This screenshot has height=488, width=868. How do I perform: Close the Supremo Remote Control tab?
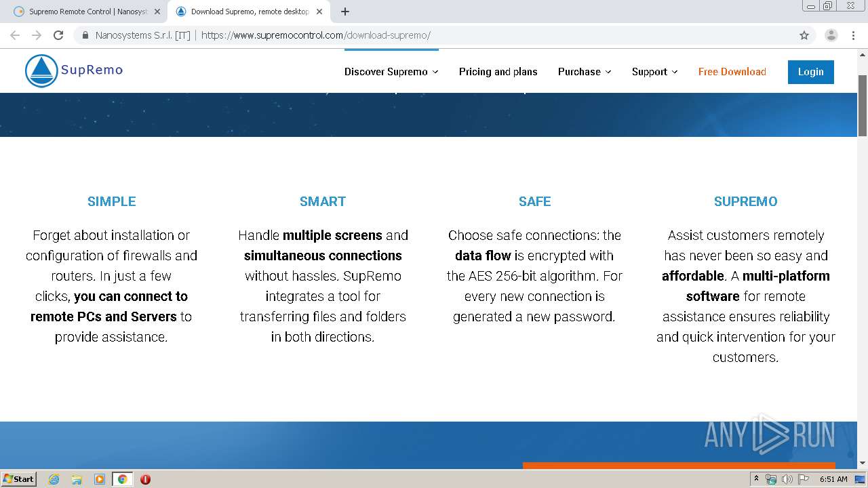click(x=157, y=12)
